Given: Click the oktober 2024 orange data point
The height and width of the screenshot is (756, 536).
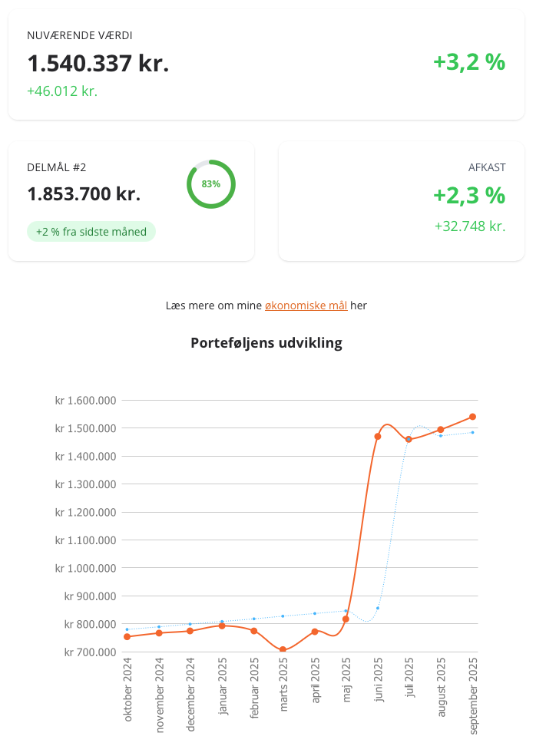Looking at the screenshot, I should coord(127,637).
